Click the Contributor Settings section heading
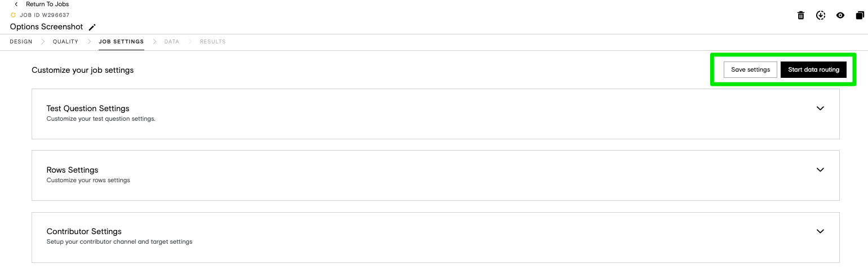Viewport: 868px width, 277px height. 84,231
